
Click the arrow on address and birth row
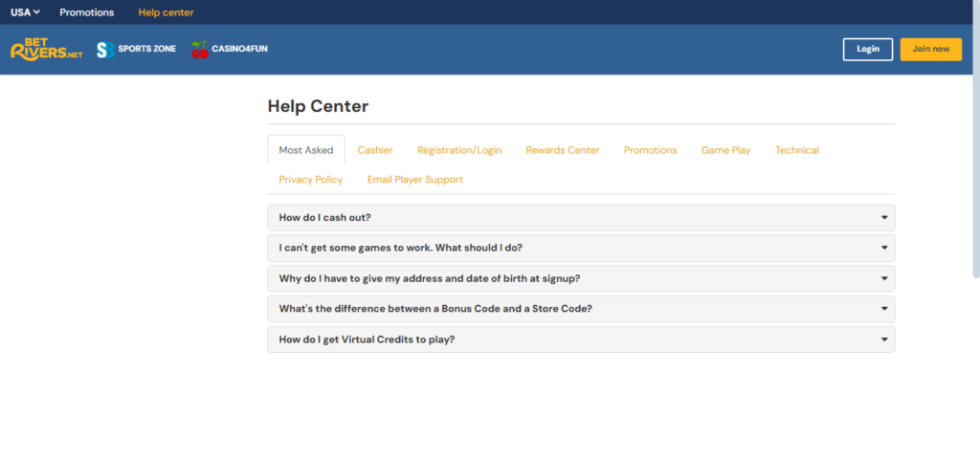pyautogui.click(x=884, y=278)
